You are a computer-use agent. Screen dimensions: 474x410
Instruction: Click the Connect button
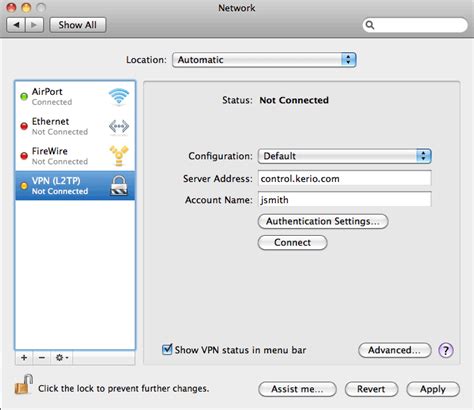tap(292, 242)
